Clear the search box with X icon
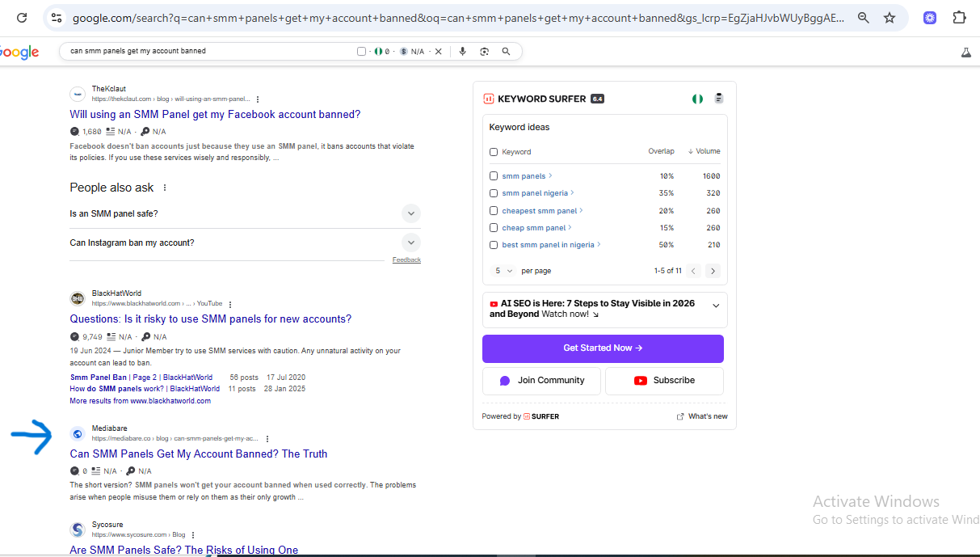The width and height of the screenshot is (980, 557). coord(439,51)
